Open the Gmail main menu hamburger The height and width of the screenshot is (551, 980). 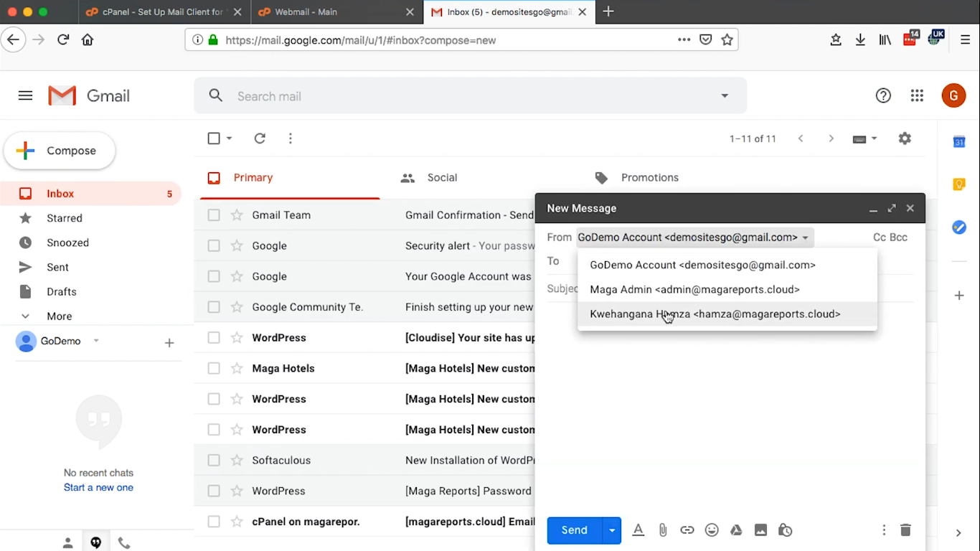(x=25, y=95)
